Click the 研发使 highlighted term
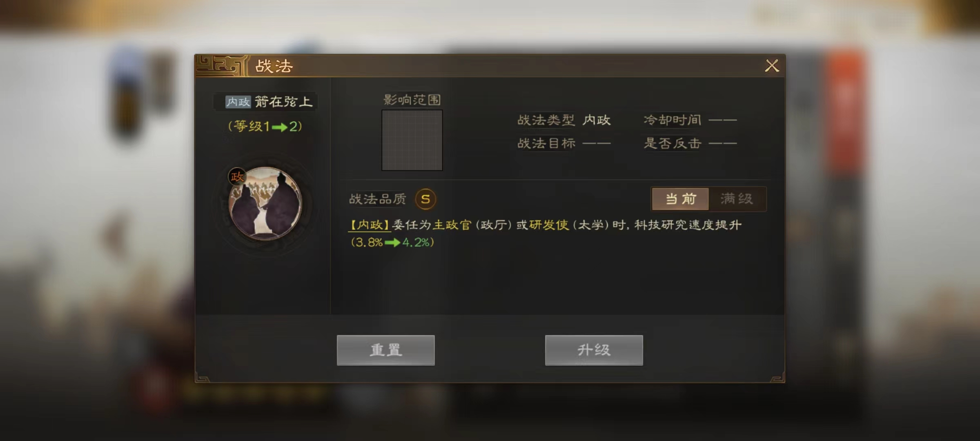The width and height of the screenshot is (980, 441). 549,225
